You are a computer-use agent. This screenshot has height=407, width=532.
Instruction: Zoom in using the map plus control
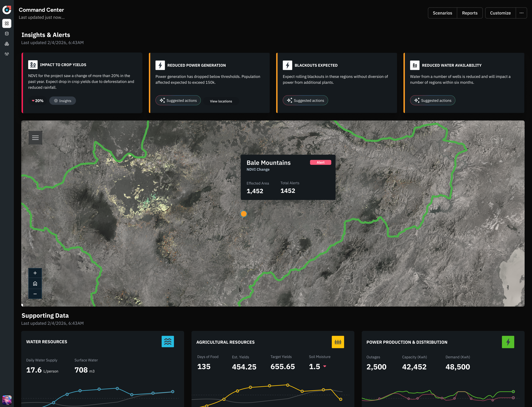[x=35, y=273]
